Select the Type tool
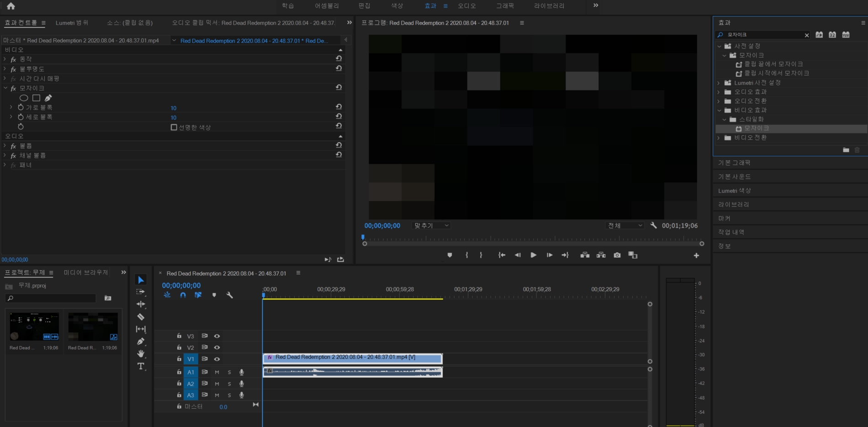Viewport: 868px width, 427px height. click(141, 366)
